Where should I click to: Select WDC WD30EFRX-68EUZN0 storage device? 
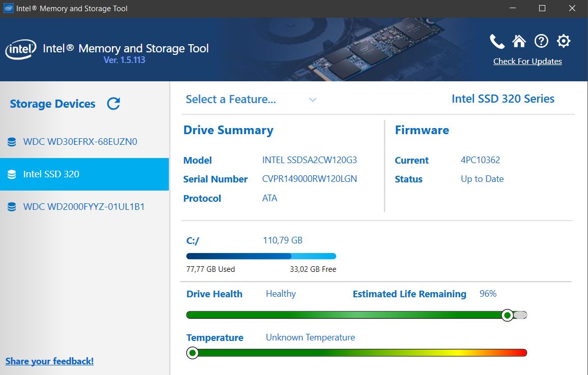point(80,142)
